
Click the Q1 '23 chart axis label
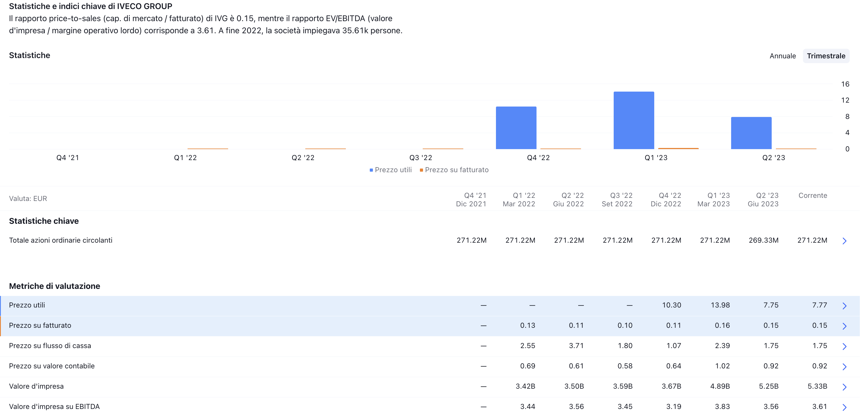[656, 158]
